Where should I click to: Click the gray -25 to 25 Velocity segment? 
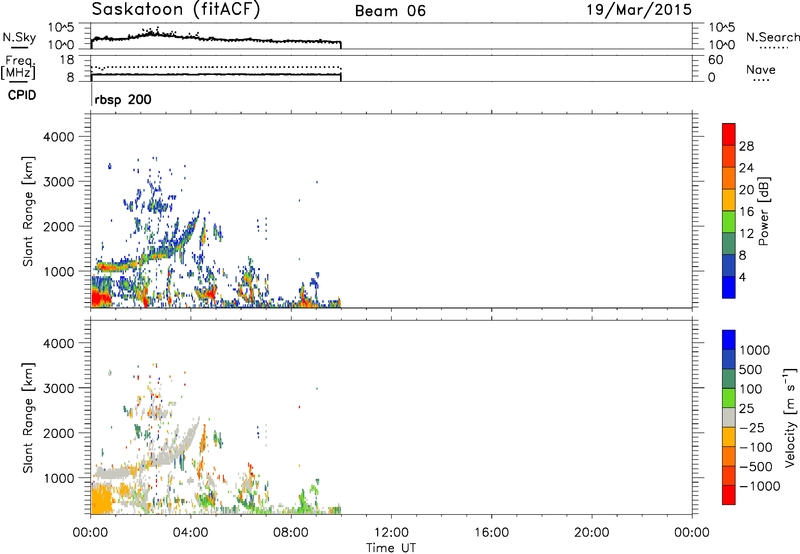click(x=729, y=418)
